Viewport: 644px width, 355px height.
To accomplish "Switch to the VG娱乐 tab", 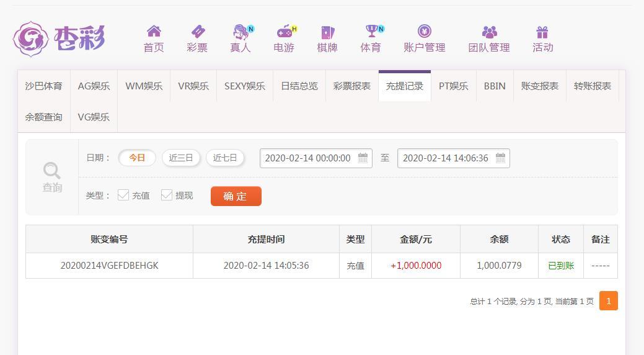I will [x=94, y=117].
